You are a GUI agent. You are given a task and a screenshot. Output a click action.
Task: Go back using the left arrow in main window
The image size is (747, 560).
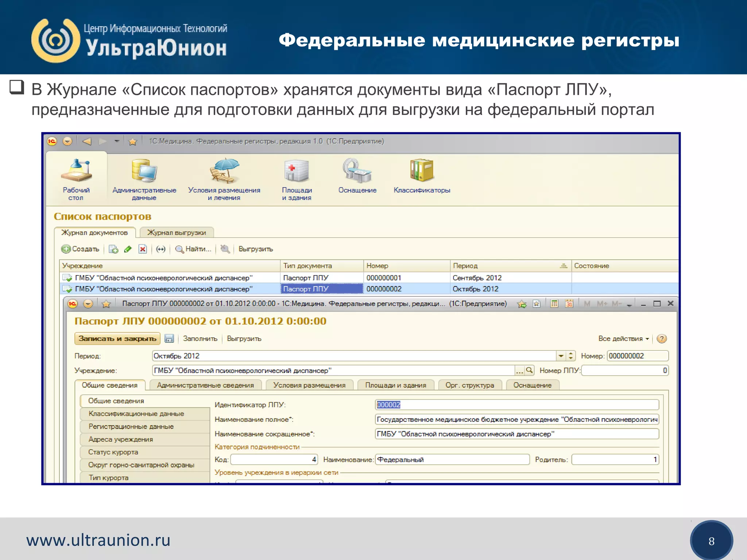[x=87, y=141]
